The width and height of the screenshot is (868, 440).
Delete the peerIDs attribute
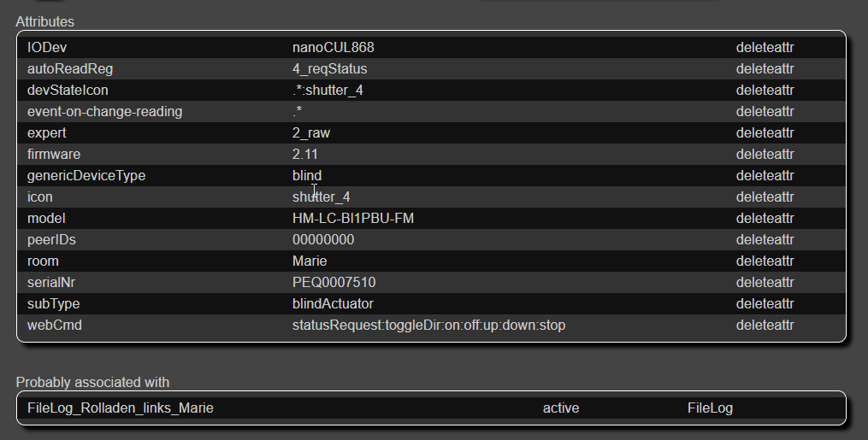765,240
